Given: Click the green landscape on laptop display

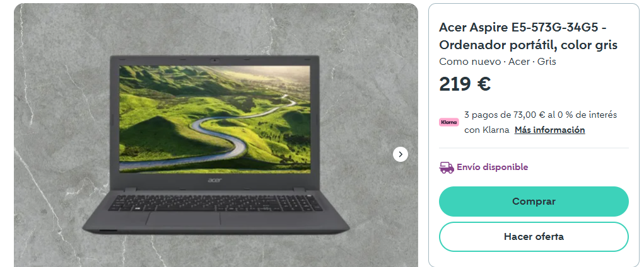Looking at the screenshot, I should coord(215,118).
